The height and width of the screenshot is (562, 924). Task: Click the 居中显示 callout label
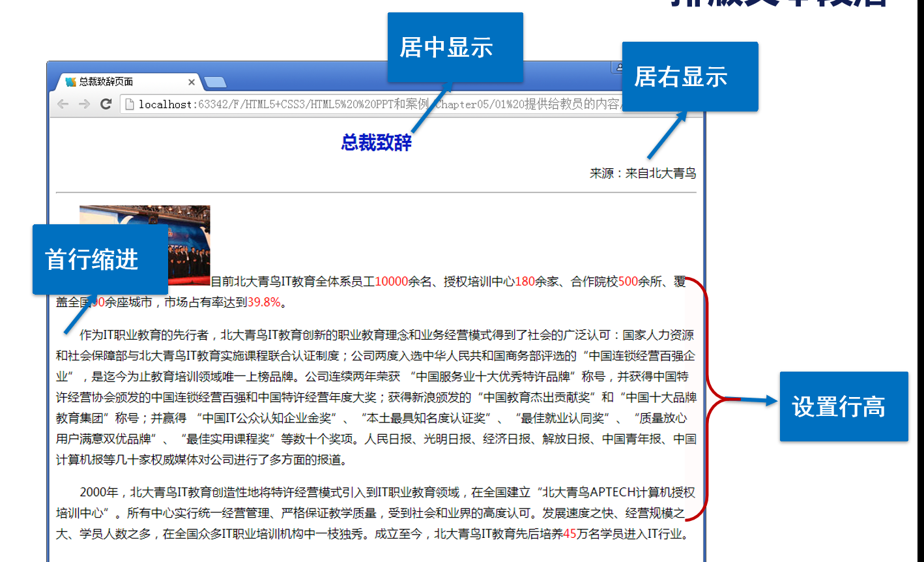pos(455,48)
